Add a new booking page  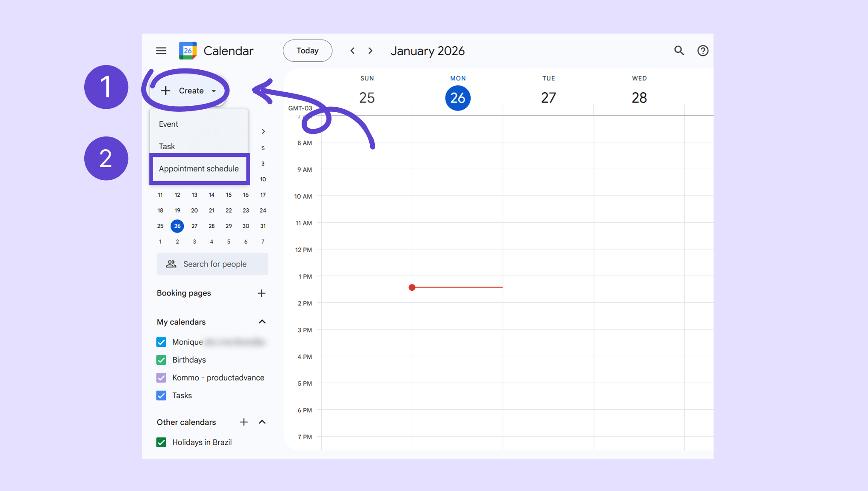point(261,293)
